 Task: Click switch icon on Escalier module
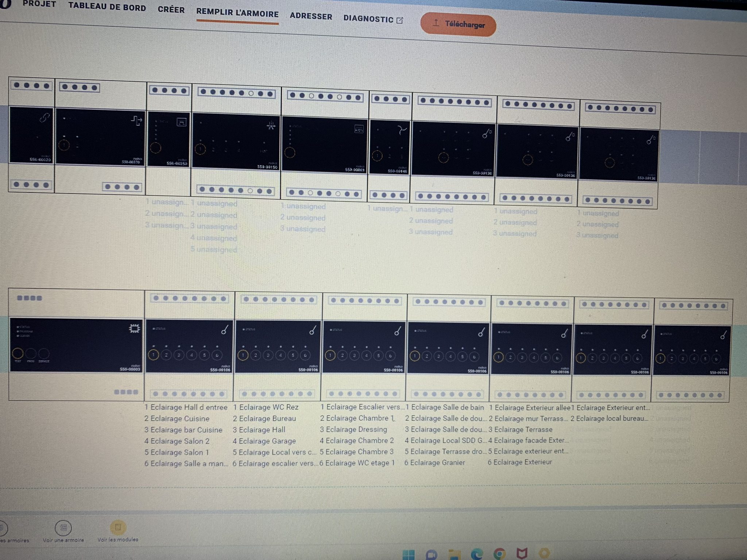398,331
